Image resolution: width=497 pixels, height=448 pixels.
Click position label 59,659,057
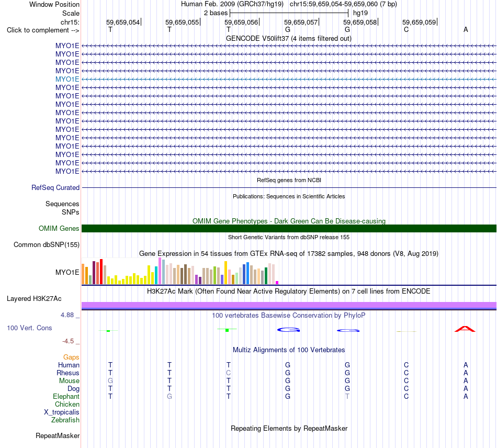coord(301,22)
